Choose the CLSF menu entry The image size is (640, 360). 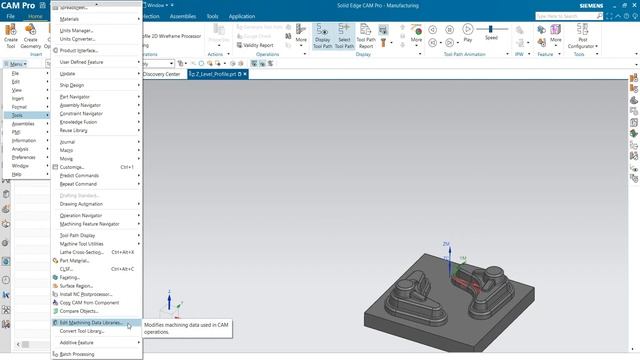(x=97, y=269)
